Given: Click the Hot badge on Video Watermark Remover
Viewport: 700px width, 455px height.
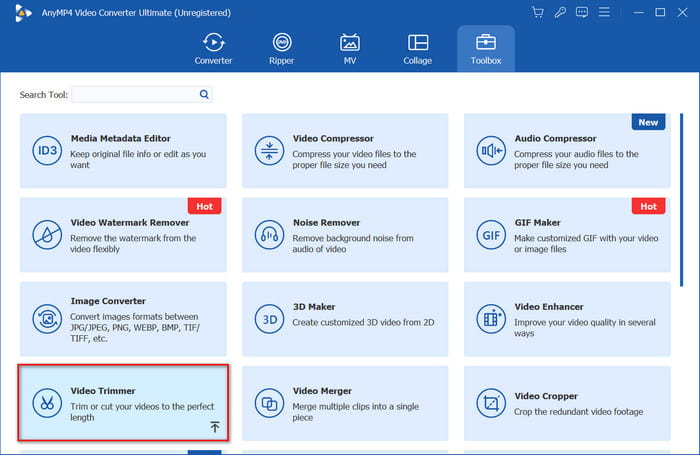Looking at the screenshot, I should pyautogui.click(x=204, y=206).
